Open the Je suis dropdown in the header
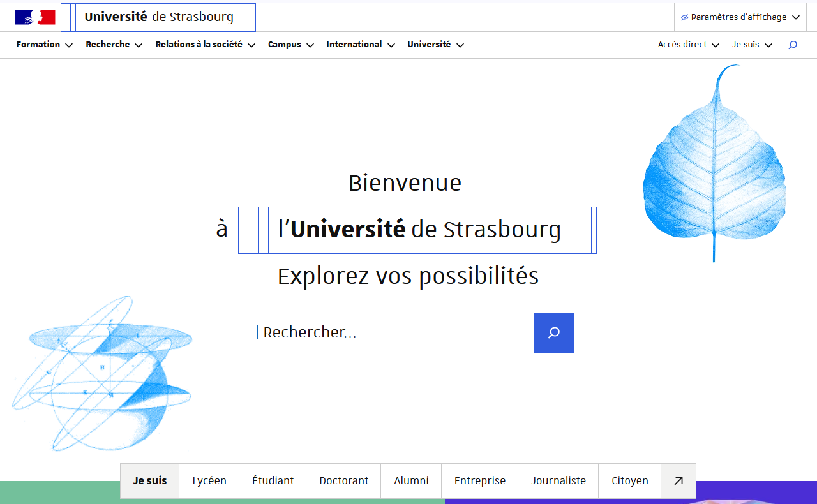Screen dimensions: 817x504 pos(752,45)
